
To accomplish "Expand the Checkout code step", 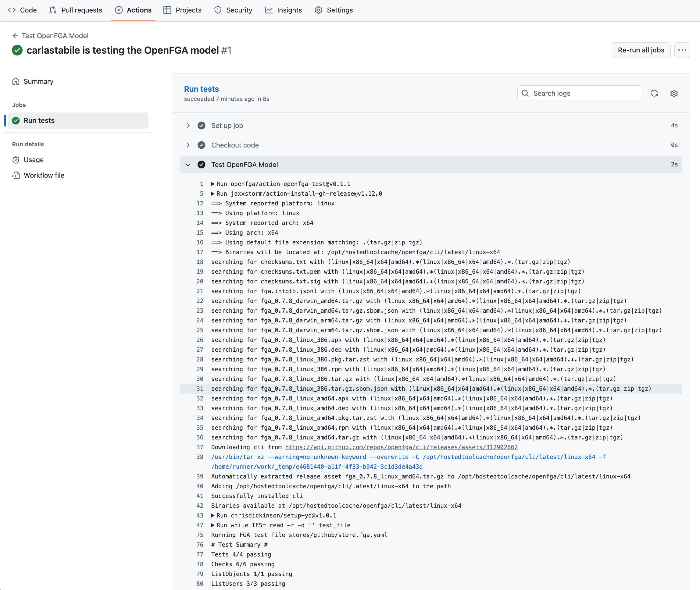I will coord(188,145).
